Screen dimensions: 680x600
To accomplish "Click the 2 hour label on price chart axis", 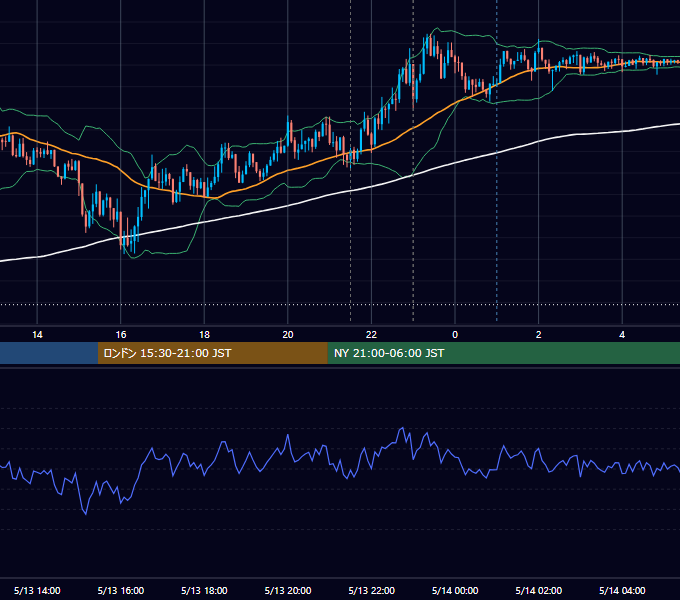I will click(539, 335).
